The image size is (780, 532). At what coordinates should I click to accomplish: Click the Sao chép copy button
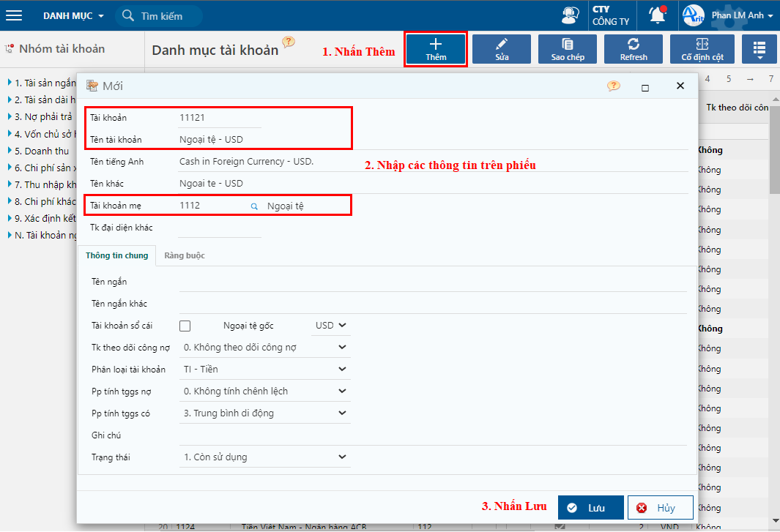coord(568,49)
